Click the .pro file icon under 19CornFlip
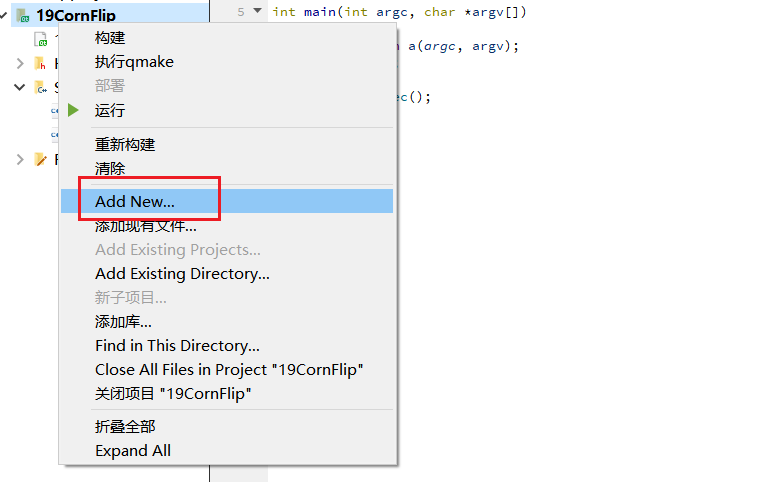The height and width of the screenshot is (482, 763). [41, 39]
